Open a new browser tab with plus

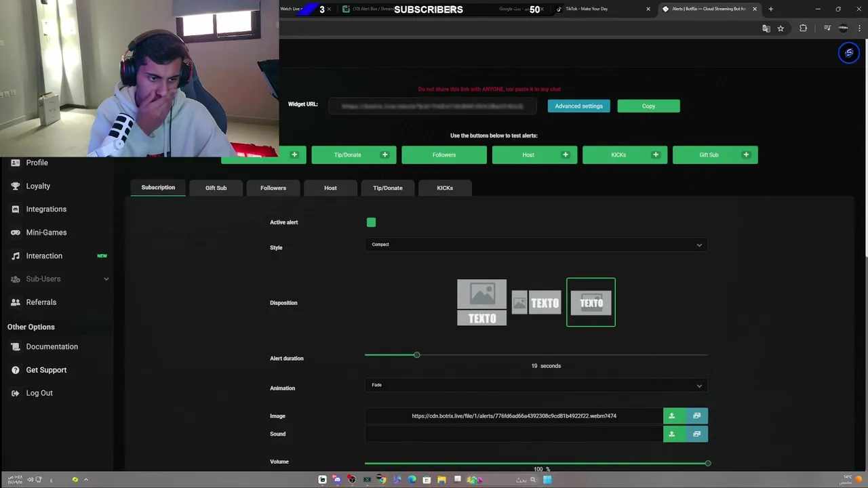pyautogui.click(x=770, y=9)
